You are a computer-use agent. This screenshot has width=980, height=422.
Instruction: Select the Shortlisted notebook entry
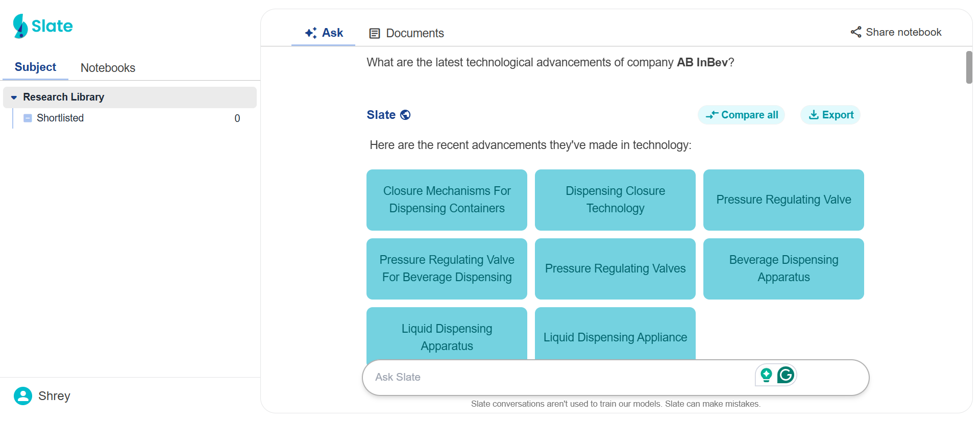pyautogui.click(x=60, y=118)
